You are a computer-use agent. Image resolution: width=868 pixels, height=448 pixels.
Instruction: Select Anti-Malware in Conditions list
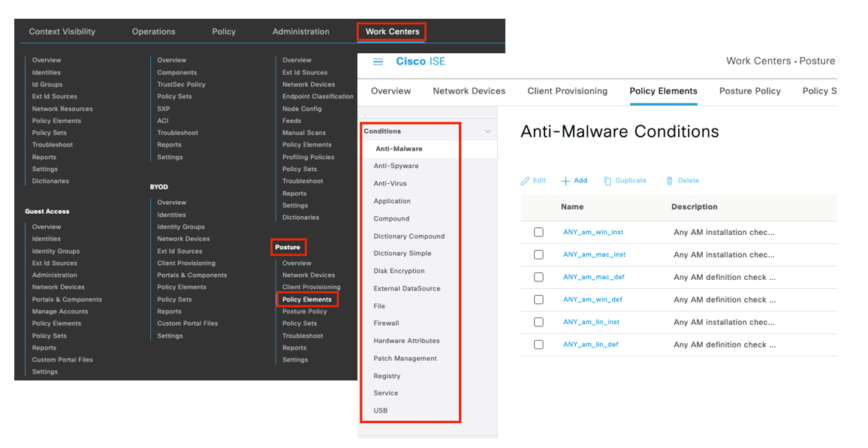pos(399,149)
